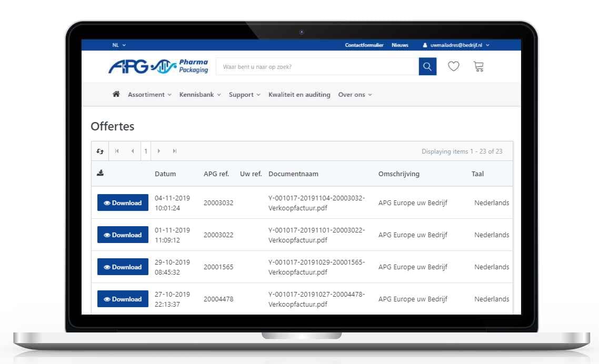Go to home via house icon

pos(116,95)
